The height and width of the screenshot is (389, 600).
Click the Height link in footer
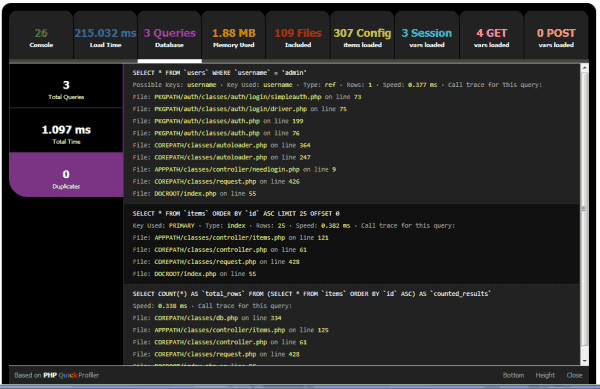click(545, 375)
